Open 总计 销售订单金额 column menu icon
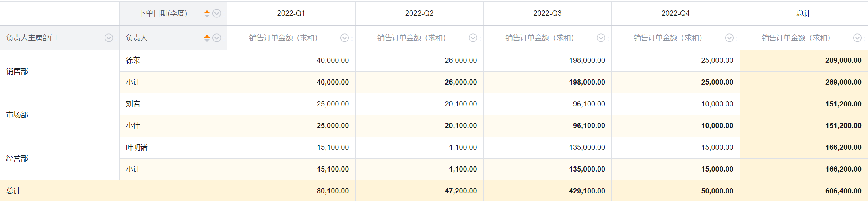Viewport: 868px width, 201px height. pos(857,38)
